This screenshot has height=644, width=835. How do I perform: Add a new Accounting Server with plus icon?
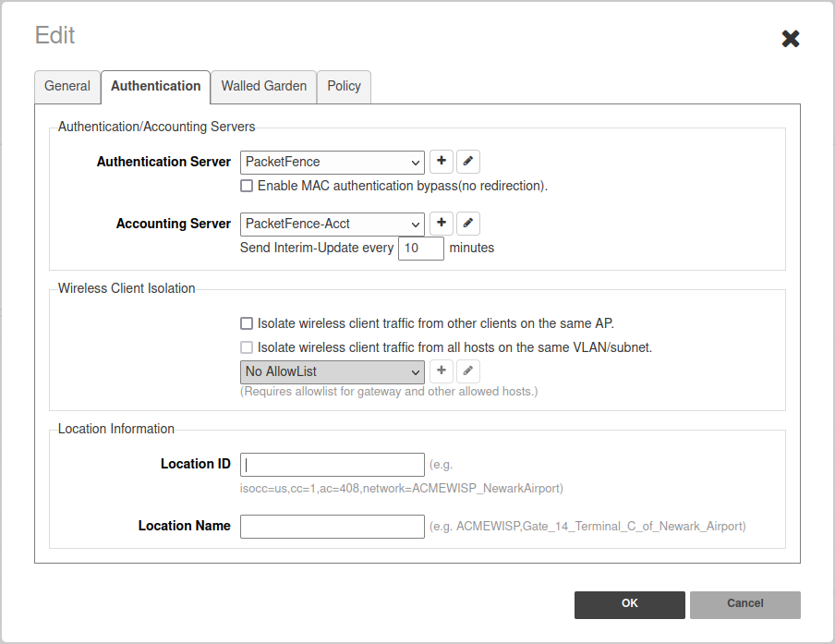(442, 224)
